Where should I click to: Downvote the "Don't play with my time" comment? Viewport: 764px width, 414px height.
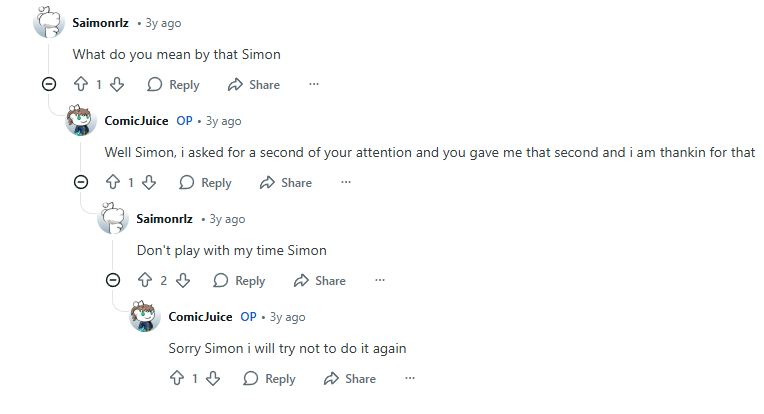[182, 281]
